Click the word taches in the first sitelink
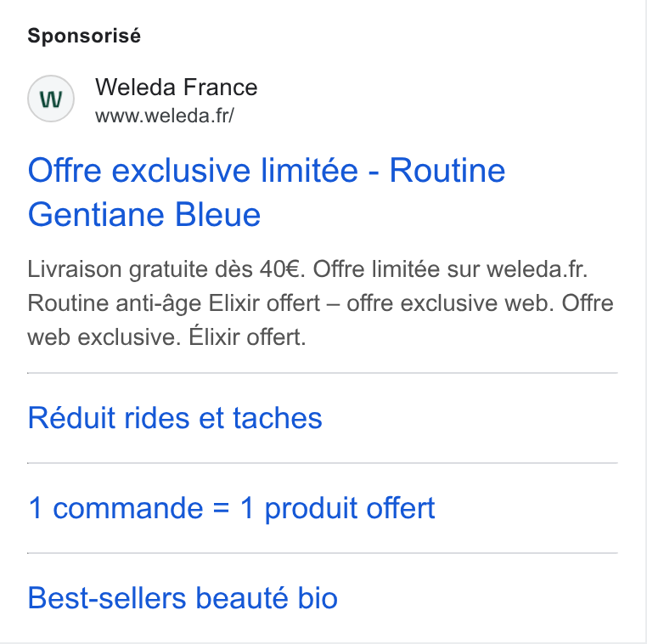Viewport: 647px width, 644px height. (x=278, y=418)
